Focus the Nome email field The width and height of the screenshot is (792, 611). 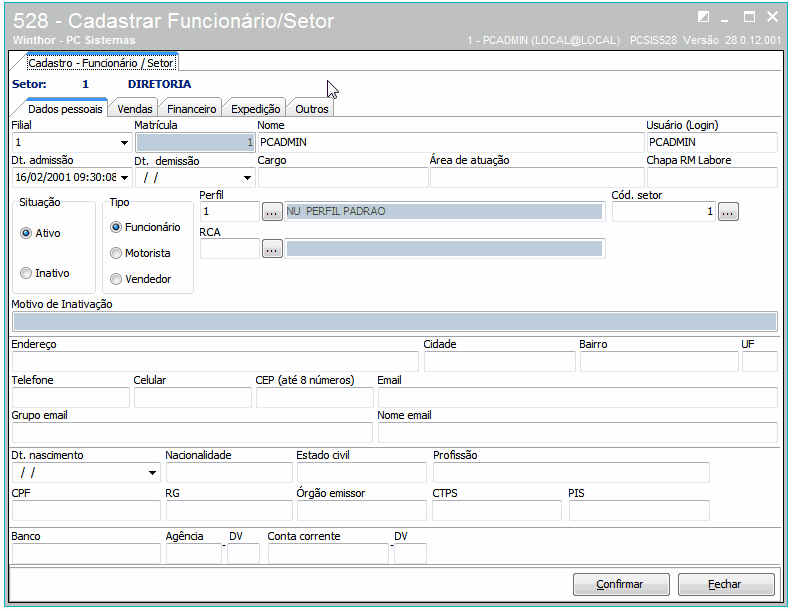tap(577, 433)
